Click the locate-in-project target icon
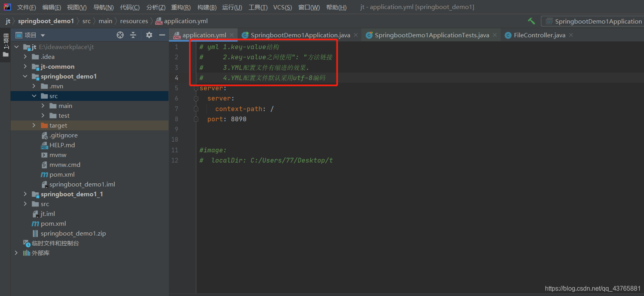 pyautogui.click(x=120, y=35)
